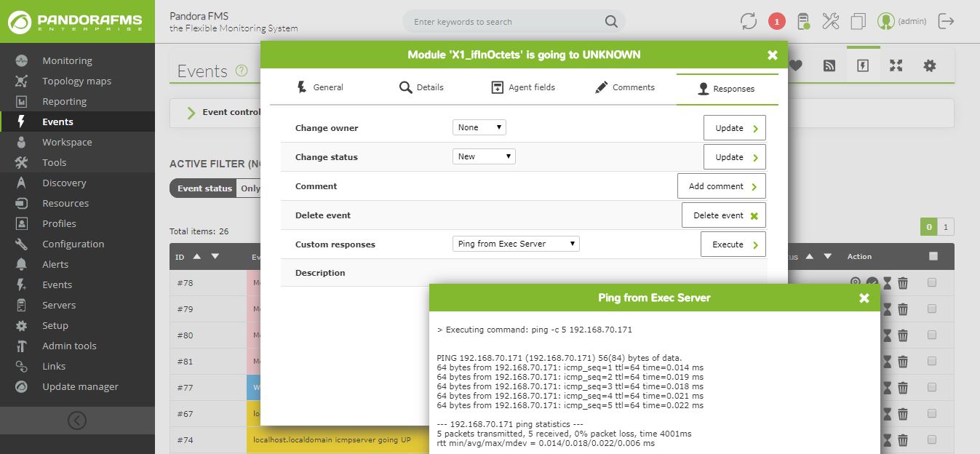Select the Responses tab
This screenshot has width=980, height=454.
pos(727,89)
